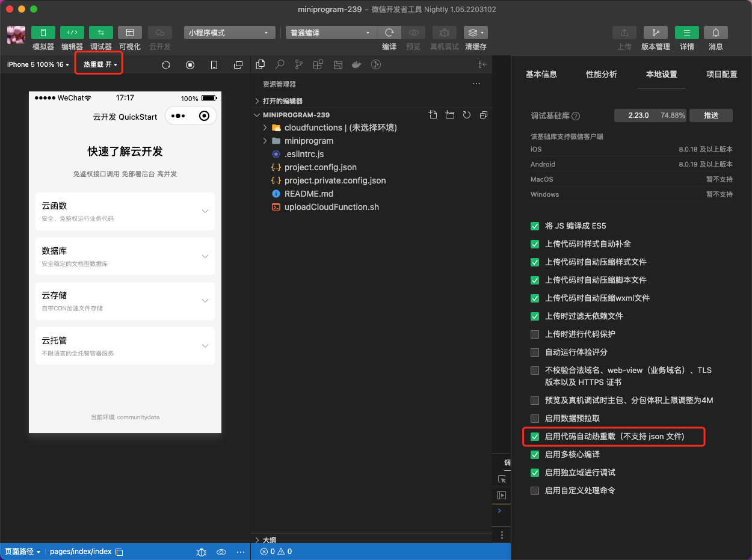
Task: Disable 启用多核心编译 option
Action: (534, 455)
